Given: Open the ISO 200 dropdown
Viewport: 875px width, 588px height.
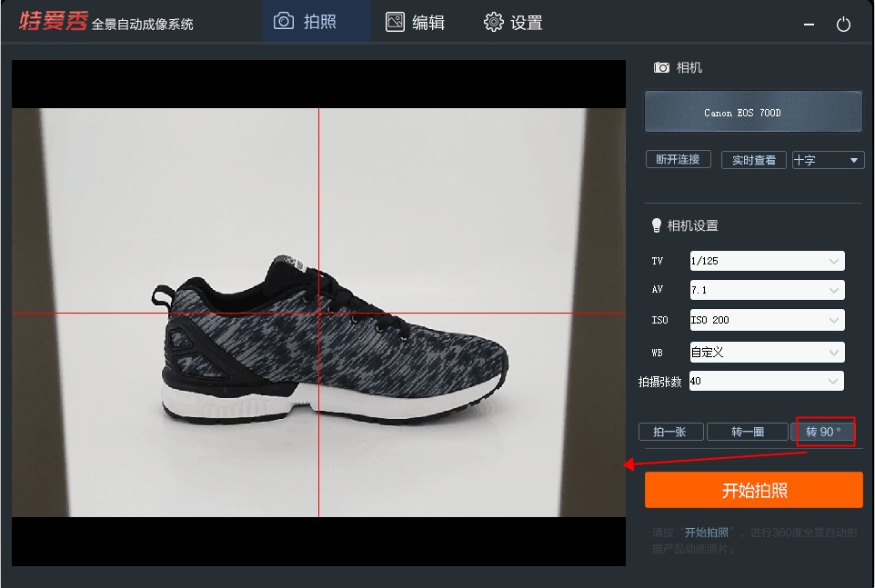Looking at the screenshot, I should click(767, 320).
